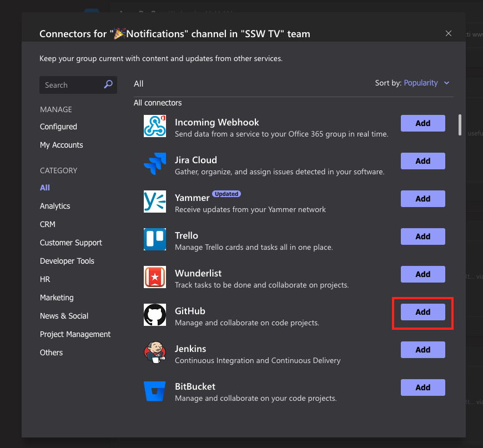
Task: Click the connectors list scrollbar
Action: point(460,125)
